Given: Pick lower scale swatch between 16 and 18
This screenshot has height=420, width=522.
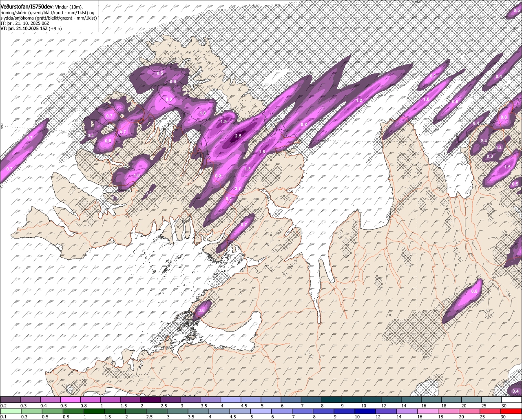Looking at the screenshot, I should pos(428,411).
